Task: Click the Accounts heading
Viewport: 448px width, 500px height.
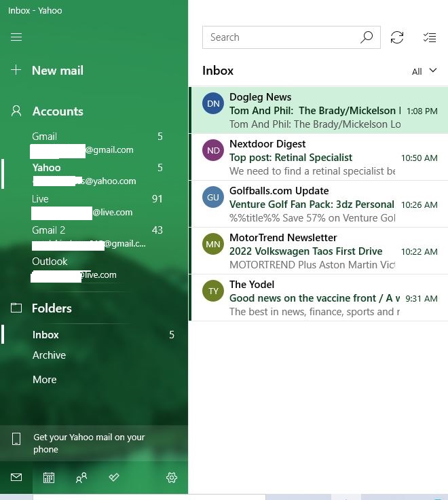Action: (x=58, y=111)
